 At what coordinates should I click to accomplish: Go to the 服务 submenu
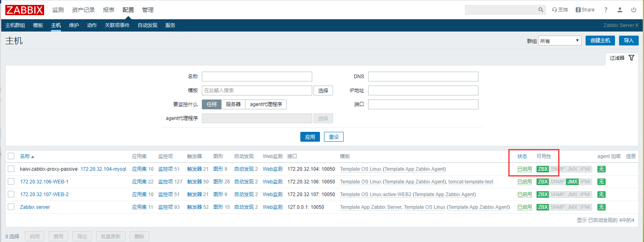coord(170,25)
